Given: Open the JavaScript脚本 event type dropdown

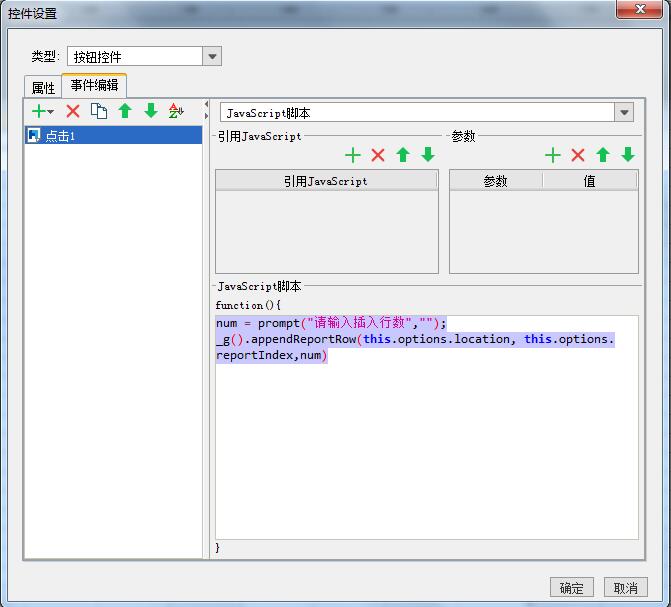Looking at the screenshot, I should point(624,113).
